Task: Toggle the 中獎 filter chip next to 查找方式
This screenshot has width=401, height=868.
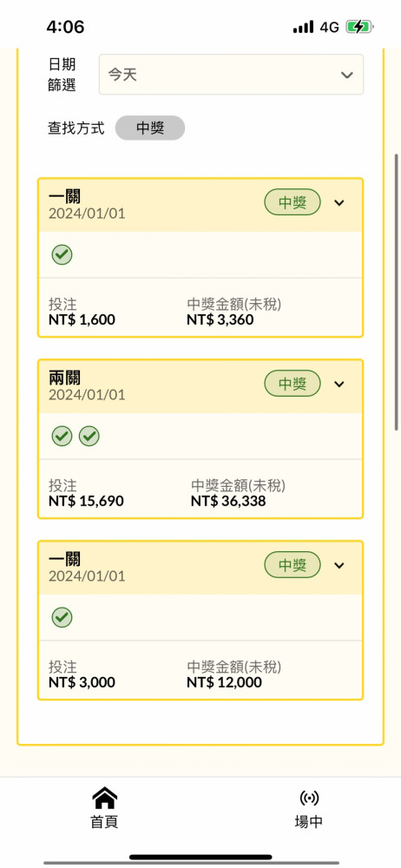Action: click(150, 128)
